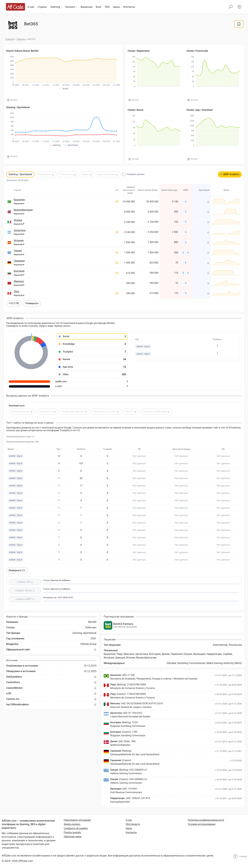Expand Keywords under Аргентина

19,234
